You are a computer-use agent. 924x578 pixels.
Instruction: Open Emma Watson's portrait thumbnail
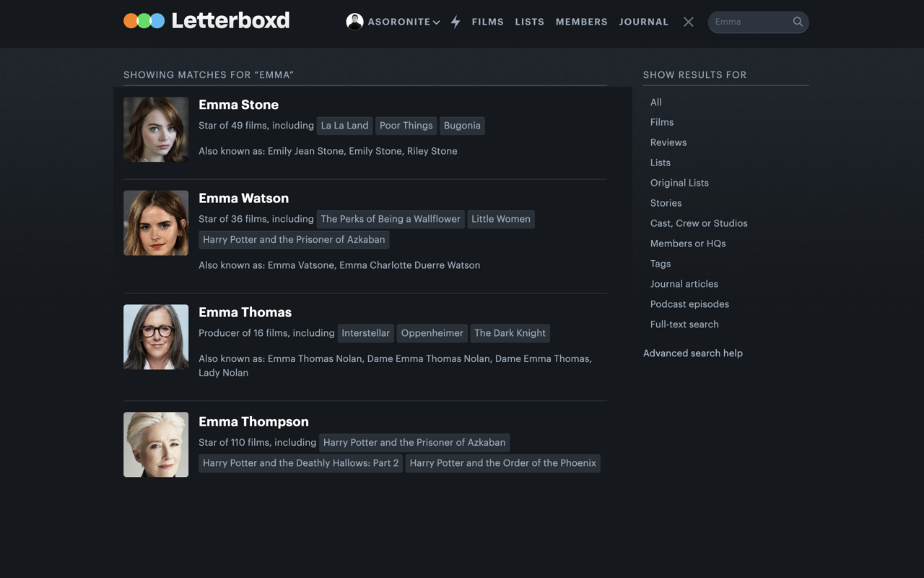coord(156,223)
